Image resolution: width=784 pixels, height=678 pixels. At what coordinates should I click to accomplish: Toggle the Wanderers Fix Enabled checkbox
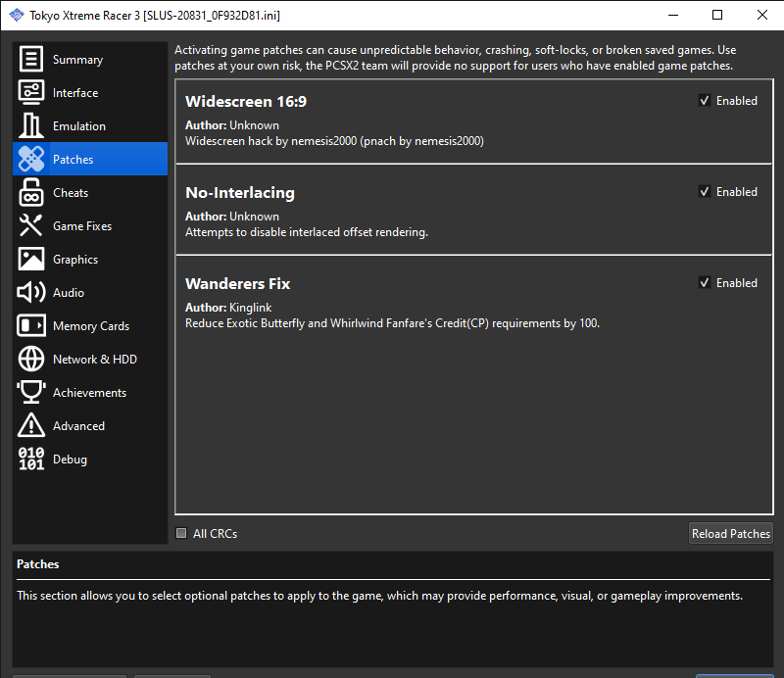click(705, 282)
